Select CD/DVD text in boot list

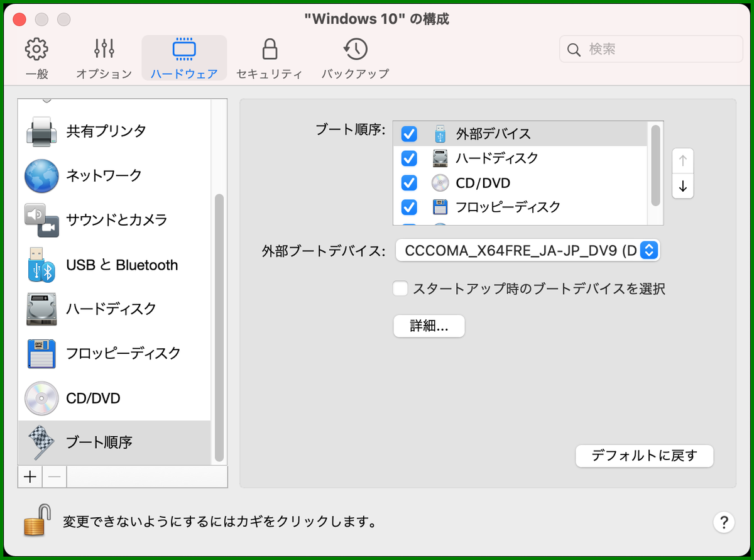point(483,183)
